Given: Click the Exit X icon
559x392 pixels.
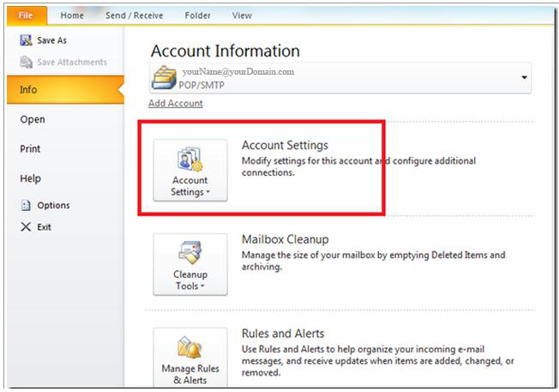Looking at the screenshot, I should coord(26,226).
